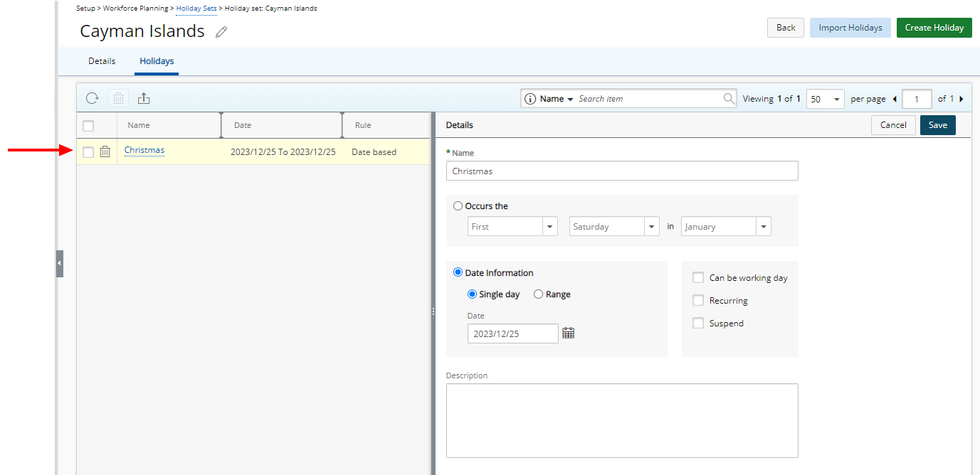The image size is (980, 475).
Task: Open the calendar date picker icon
Action: point(568,333)
